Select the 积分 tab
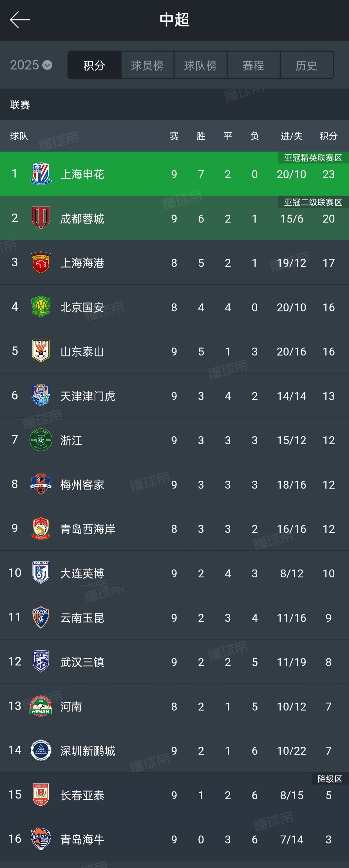Viewport: 349px width, 868px height. [94, 65]
